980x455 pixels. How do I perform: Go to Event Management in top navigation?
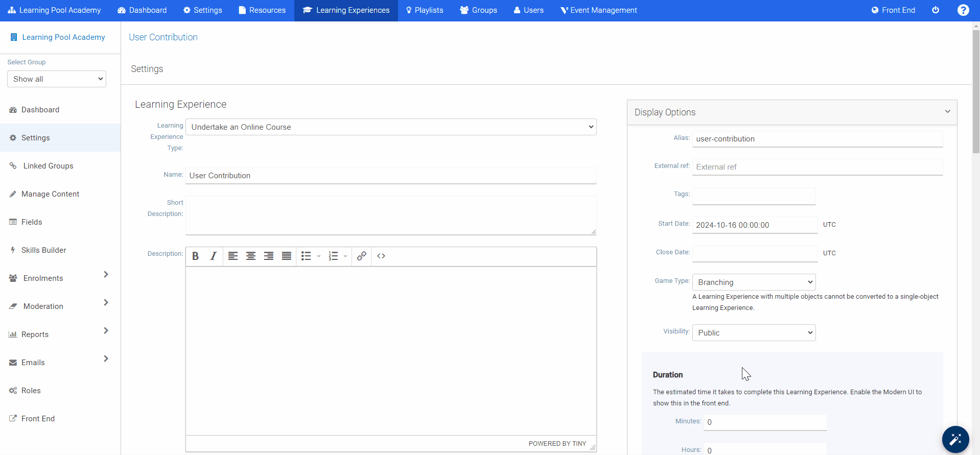[598, 10]
